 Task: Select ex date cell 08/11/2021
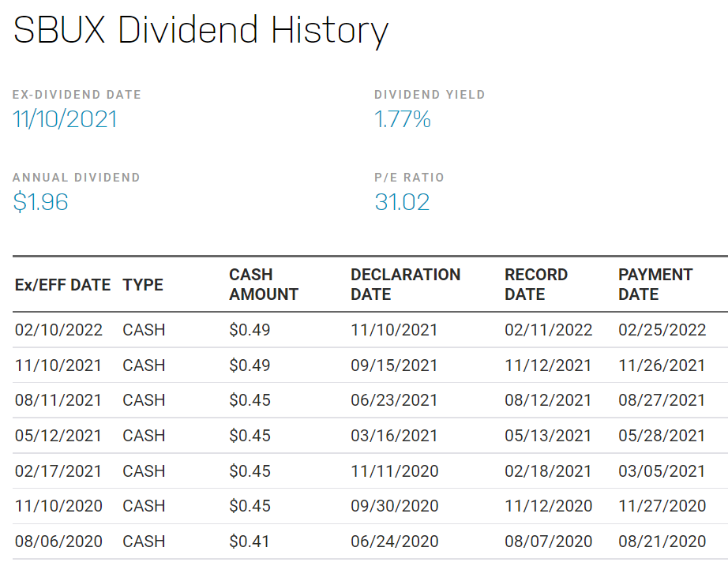(x=58, y=400)
